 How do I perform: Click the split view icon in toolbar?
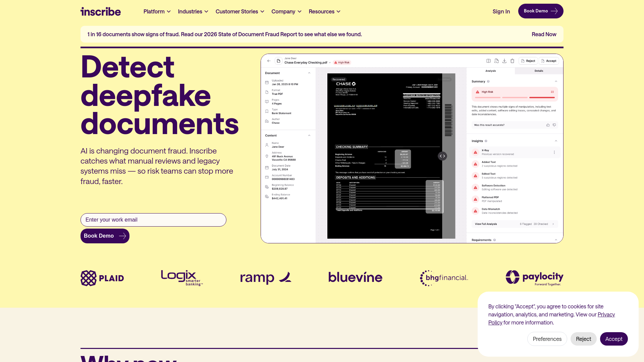click(488, 61)
